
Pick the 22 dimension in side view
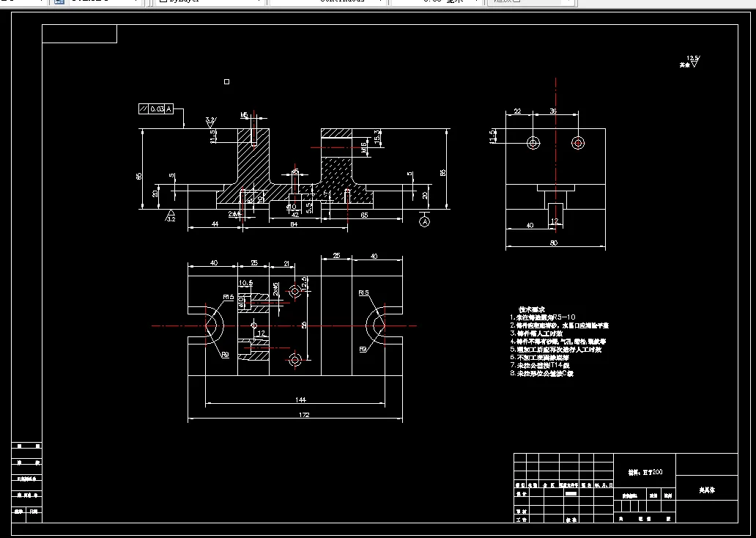517,111
